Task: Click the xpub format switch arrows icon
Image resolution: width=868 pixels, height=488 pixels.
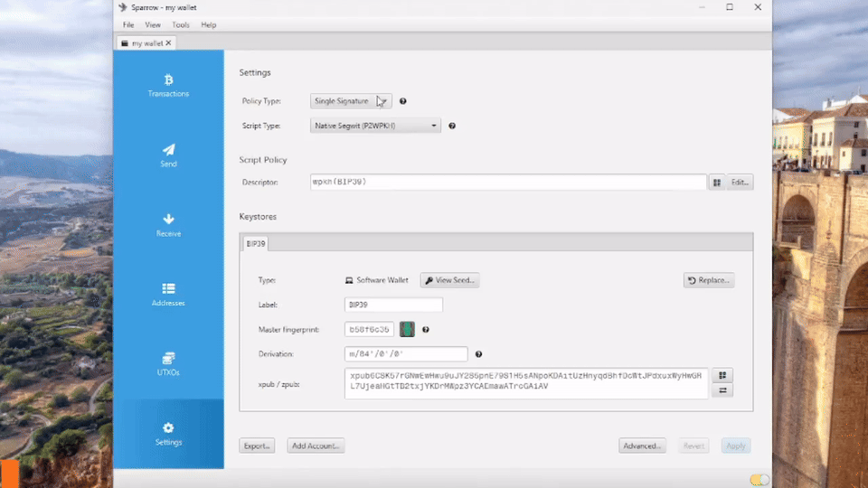Action: [x=722, y=390]
